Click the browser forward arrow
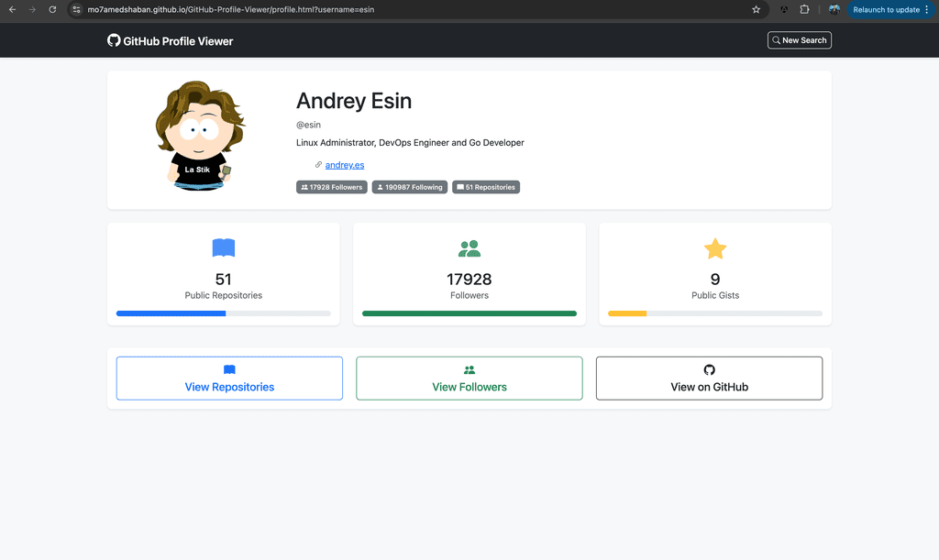The height and width of the screenshot is (560, 939). pyautogui.click(x=32, y=9)
